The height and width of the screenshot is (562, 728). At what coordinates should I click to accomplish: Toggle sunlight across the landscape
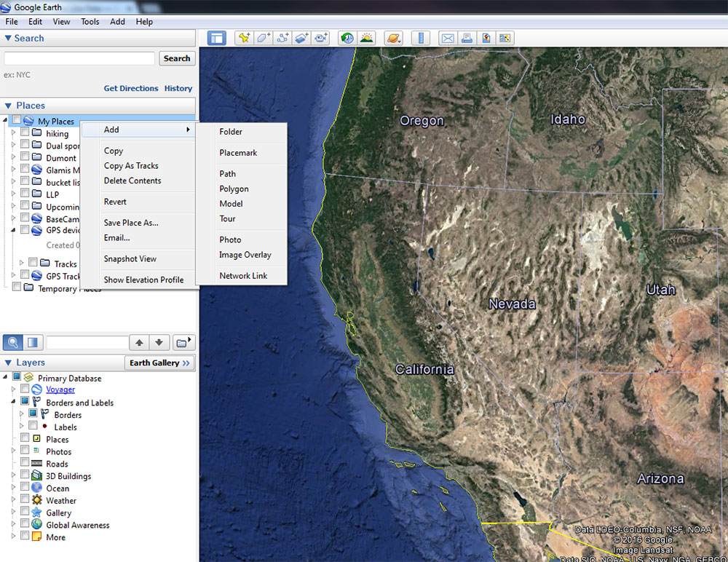pos(367,38)
